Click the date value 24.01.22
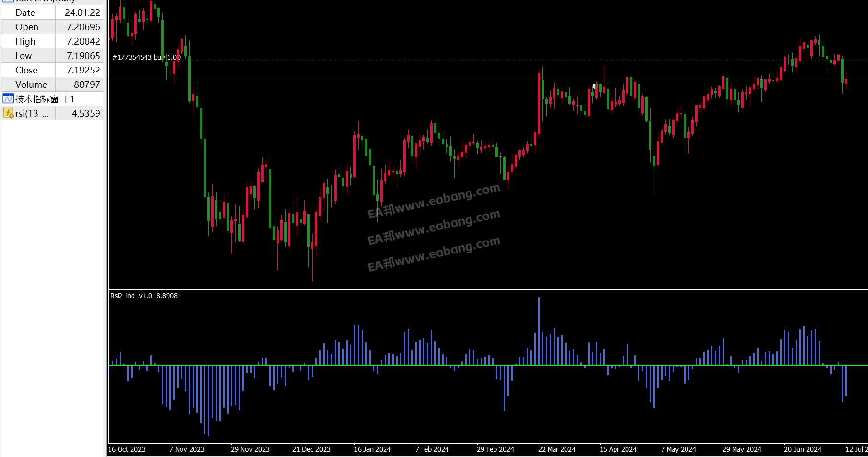868x457 pixels. click(83, 12)
